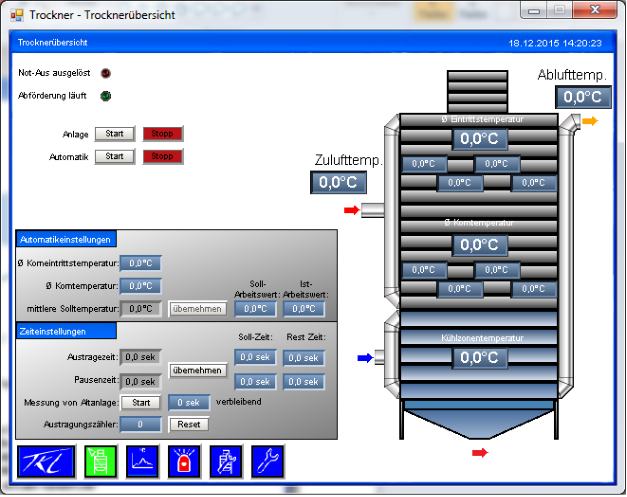Image resolution: width=627 pixels, height=497 pixels.
Task: Click the mittlere Solltemperatur input field
Action: (x=140, y=309)
